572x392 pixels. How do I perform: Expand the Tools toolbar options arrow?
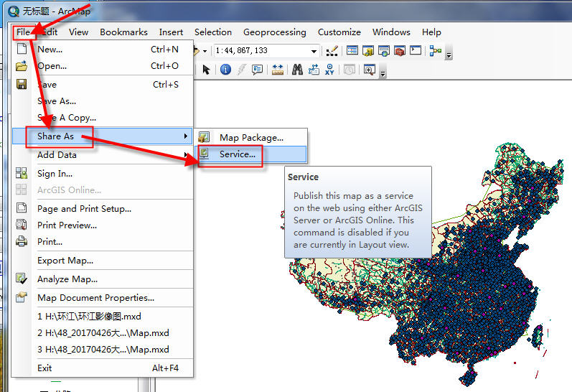[383, 73]
